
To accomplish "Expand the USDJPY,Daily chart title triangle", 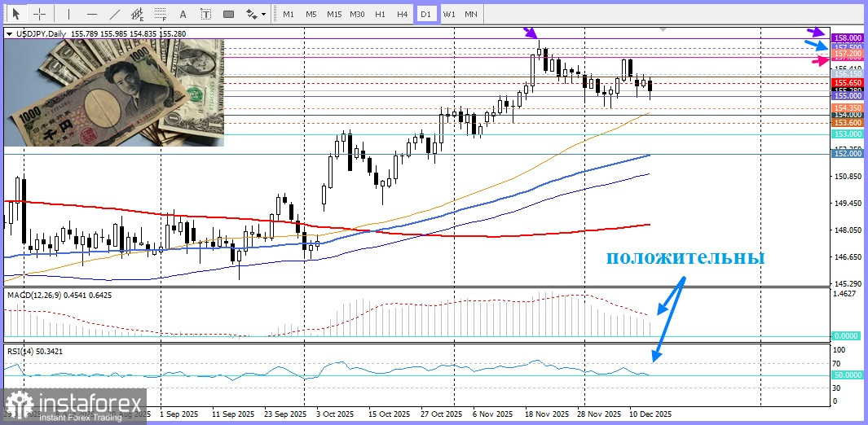I will (9, 33).
